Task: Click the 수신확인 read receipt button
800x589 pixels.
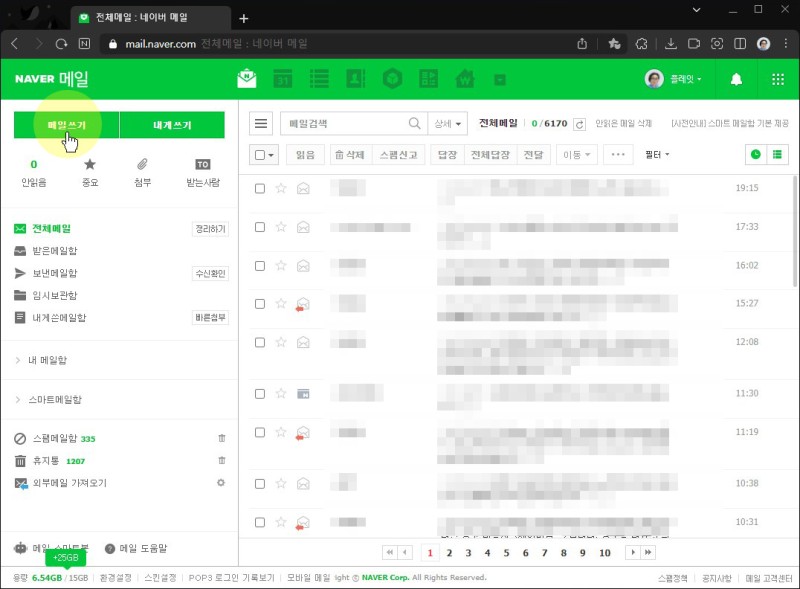Action: pyautogui.click(x=210, y=274)
